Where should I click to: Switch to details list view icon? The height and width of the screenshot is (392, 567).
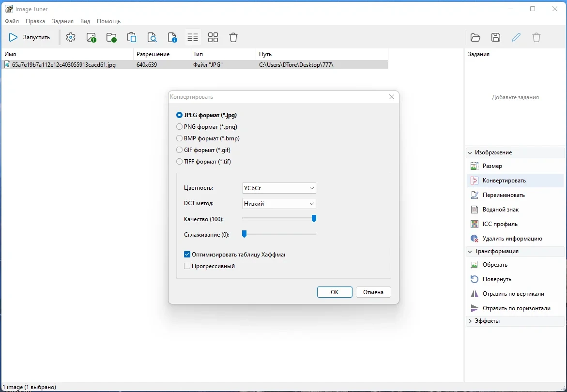coord(193,37)
